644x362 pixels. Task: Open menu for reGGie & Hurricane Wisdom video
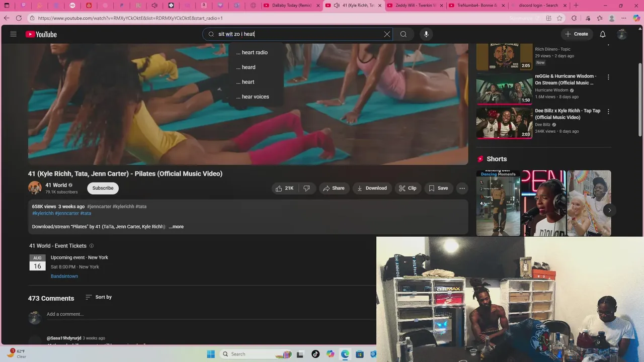click(x=608, y=77)
